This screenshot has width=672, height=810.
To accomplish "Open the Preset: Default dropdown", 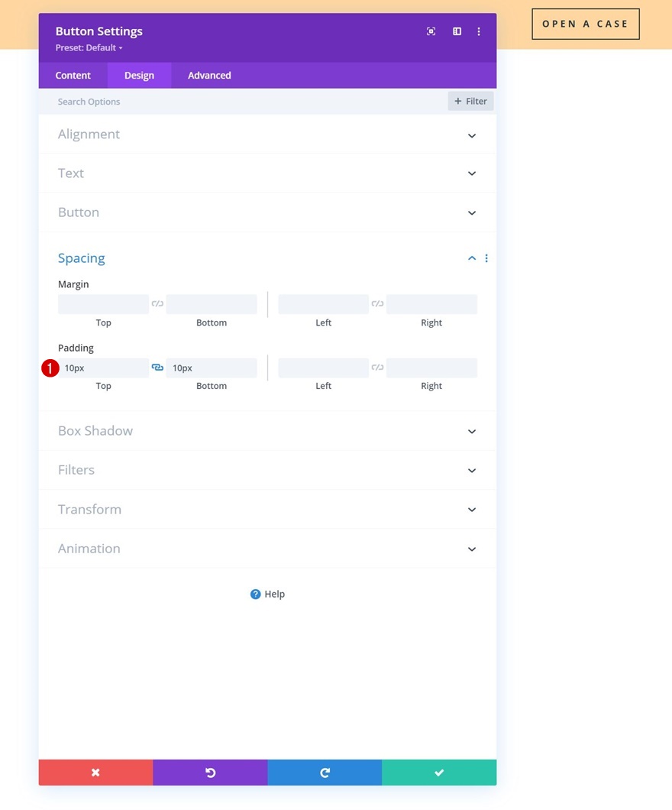I will pyautogui.click(x=89, y=48).
